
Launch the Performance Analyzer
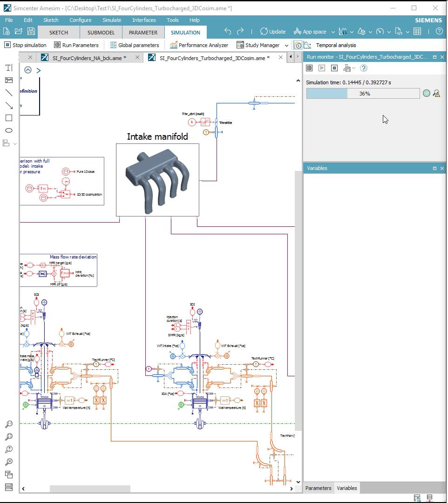coord(199,45)
